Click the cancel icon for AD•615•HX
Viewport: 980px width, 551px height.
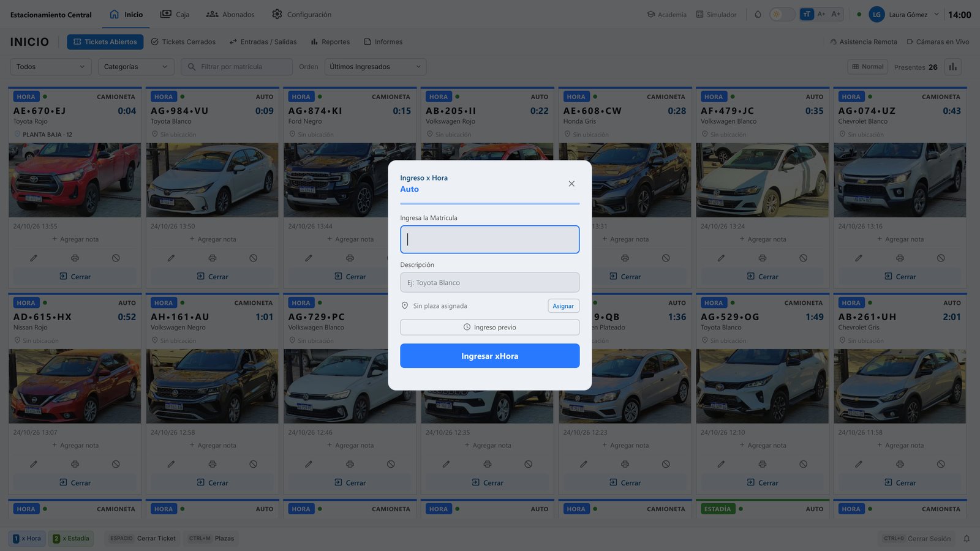coord(116,464)
